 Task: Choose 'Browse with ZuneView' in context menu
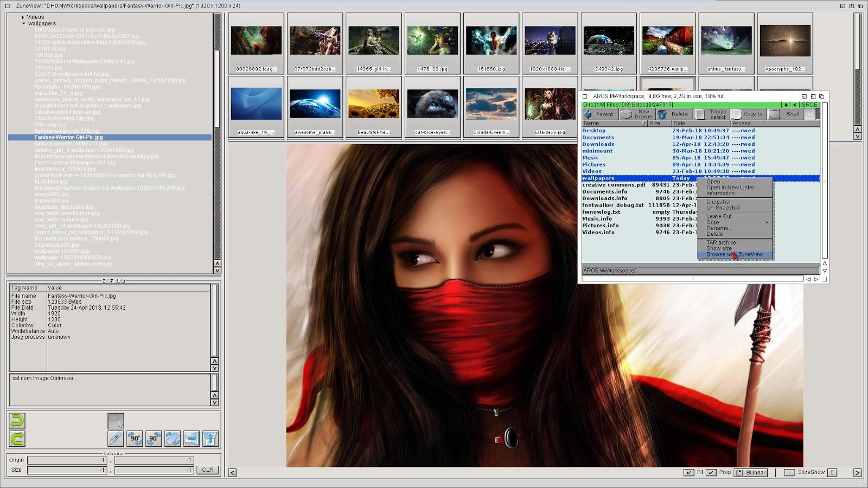click(x=734, y=254)
